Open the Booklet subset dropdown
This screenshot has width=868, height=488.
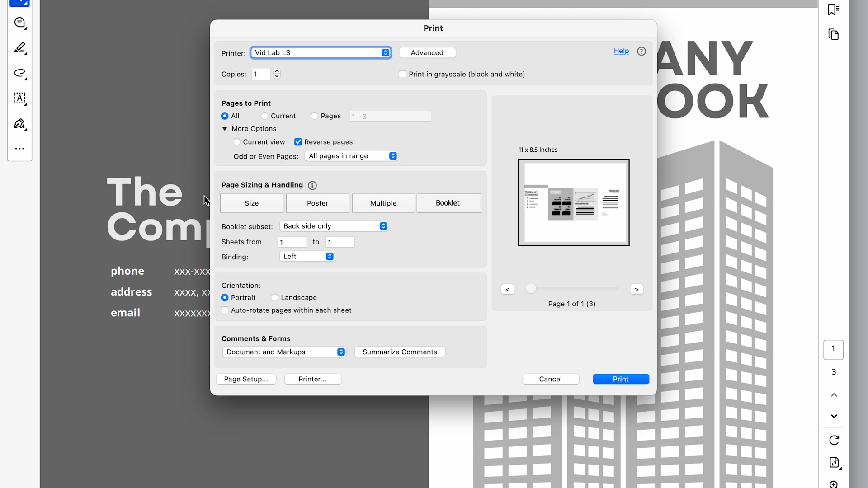coord(334,226)
